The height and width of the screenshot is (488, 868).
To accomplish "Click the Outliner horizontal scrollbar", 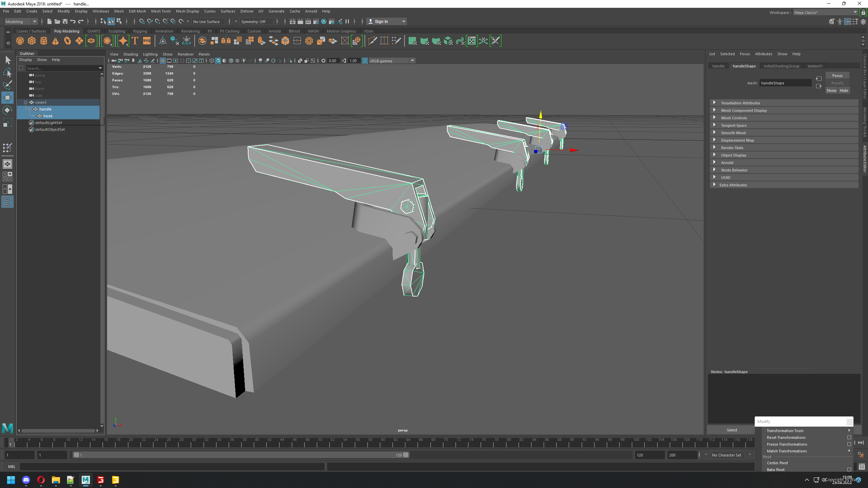I will click(58, 430).
